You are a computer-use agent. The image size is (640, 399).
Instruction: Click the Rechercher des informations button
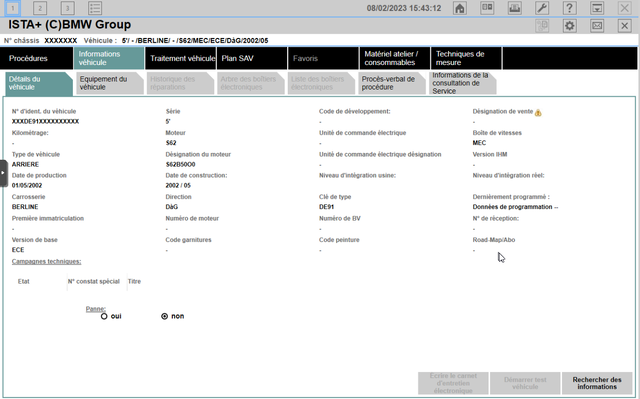[x=597, y=383]
